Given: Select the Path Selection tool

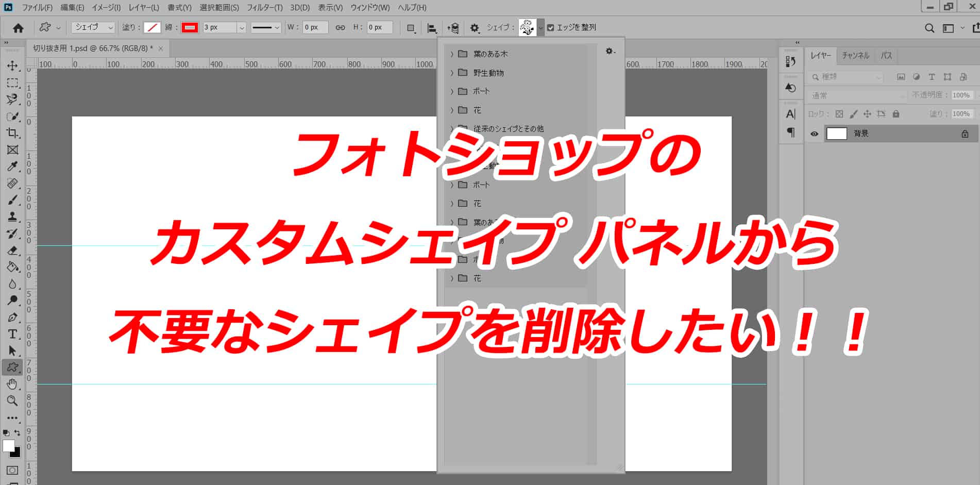Looking at the screenshot, I should coord(12,351).
